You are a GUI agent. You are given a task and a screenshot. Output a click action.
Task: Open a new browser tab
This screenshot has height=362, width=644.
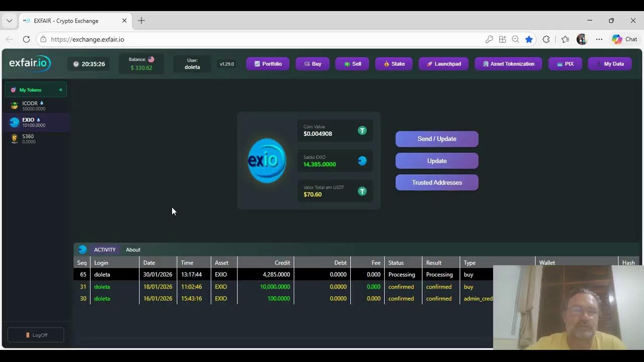(x=141, y=21)
